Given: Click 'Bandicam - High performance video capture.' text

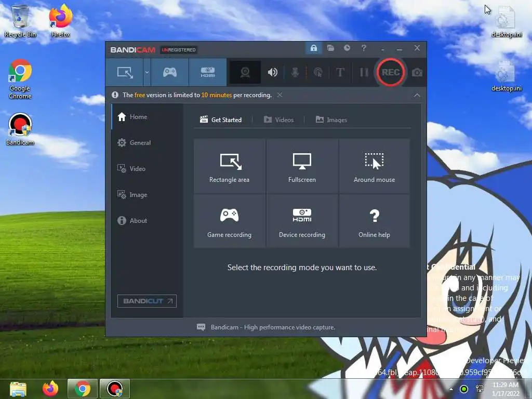Looking at the screenshot, I should tap(273, 327).
